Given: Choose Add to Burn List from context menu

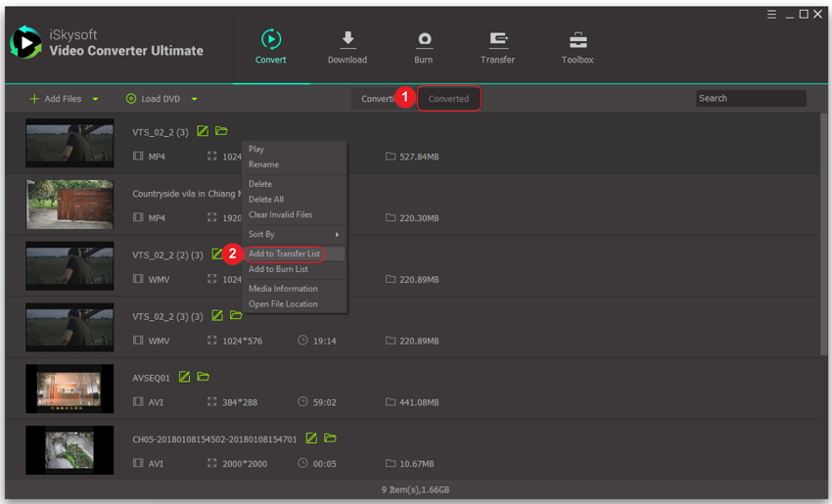Looking at the screenshot, I should (x=278, y=269).
